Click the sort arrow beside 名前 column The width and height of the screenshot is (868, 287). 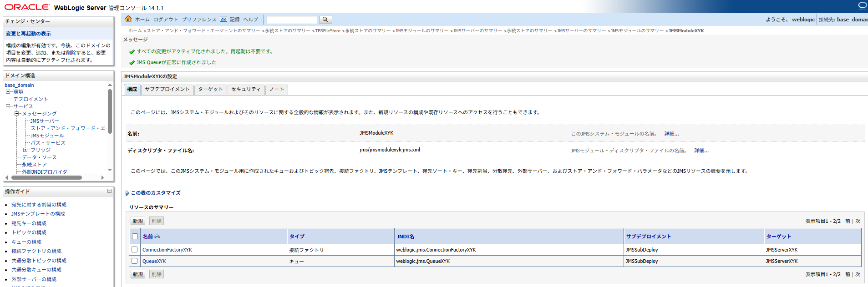157,237
